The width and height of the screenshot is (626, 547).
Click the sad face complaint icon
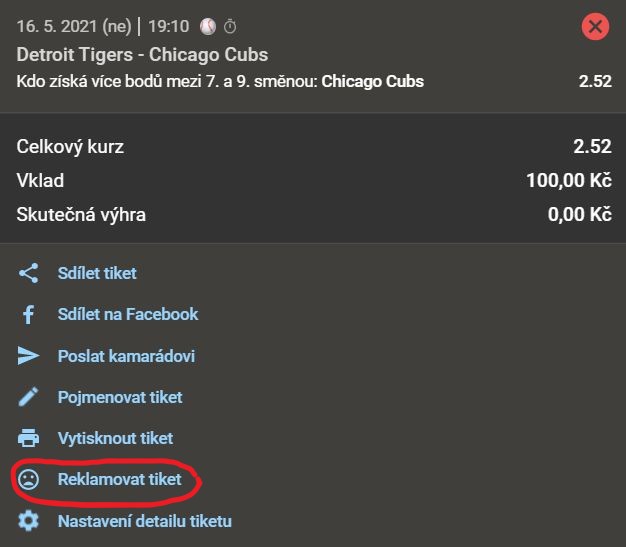click(x=28, y=479)
